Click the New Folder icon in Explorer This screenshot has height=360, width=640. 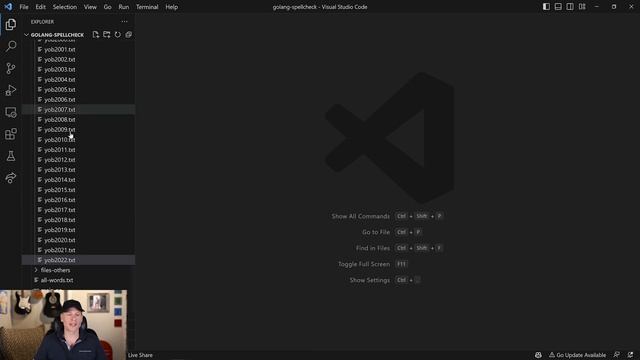pyautogui.click(x=107, y=35)
